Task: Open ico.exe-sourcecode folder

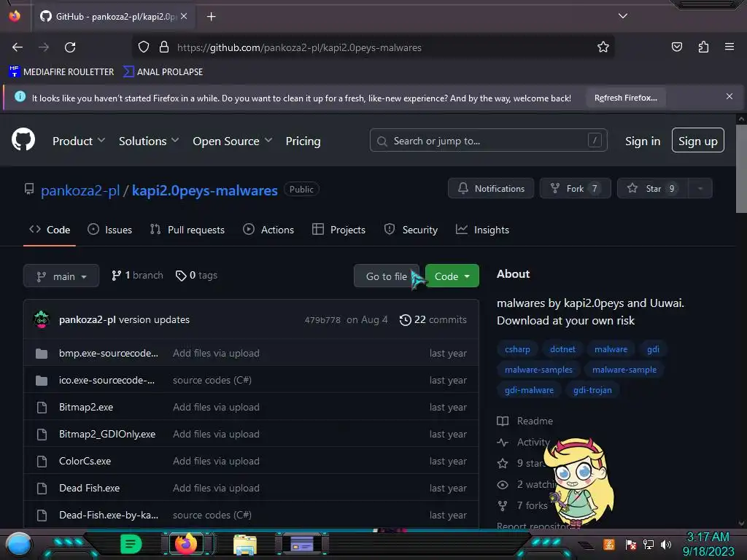Action: (x=107, y=380)
